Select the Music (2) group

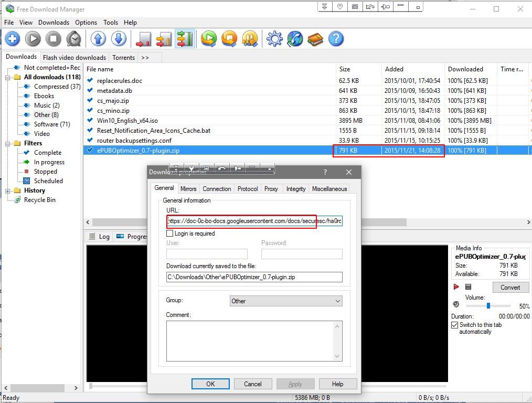tap(47, 105)
